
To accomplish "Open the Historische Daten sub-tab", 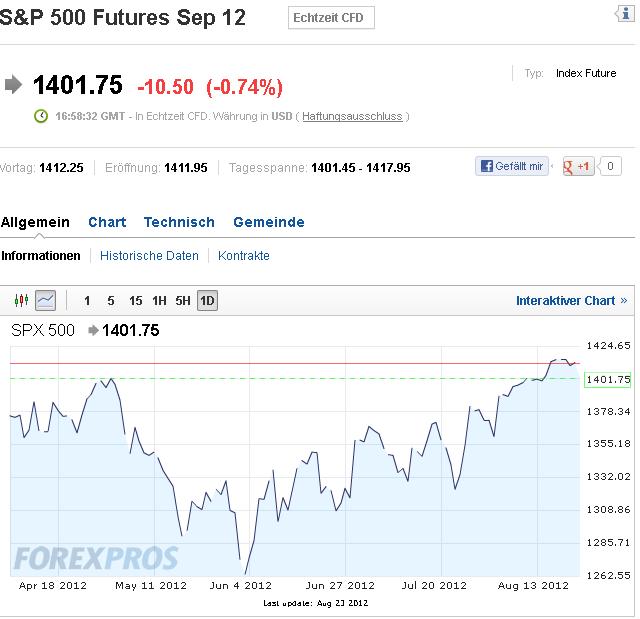I will (x=149, y=256).
